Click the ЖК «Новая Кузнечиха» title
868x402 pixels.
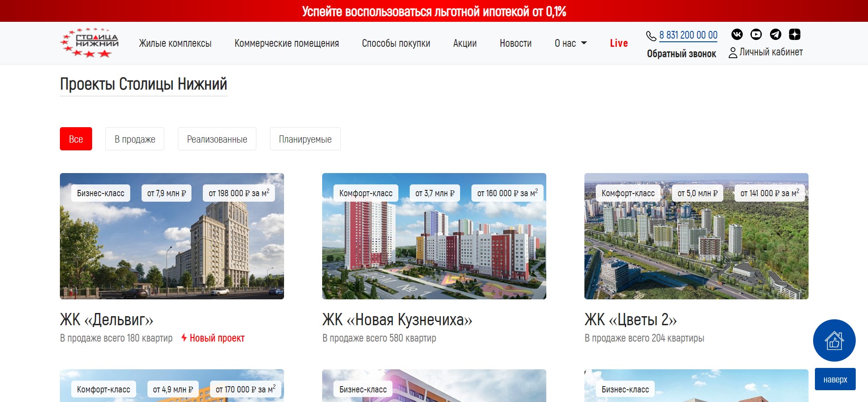tap(397, 320)
